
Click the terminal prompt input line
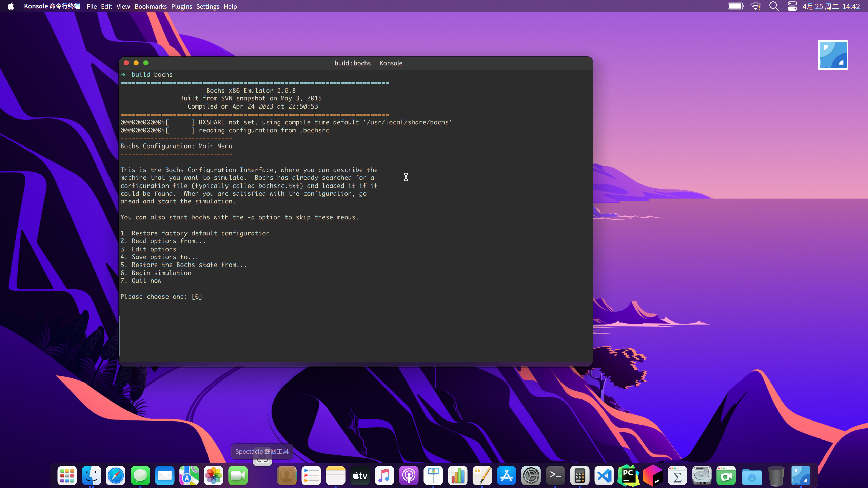click(208, 297)
